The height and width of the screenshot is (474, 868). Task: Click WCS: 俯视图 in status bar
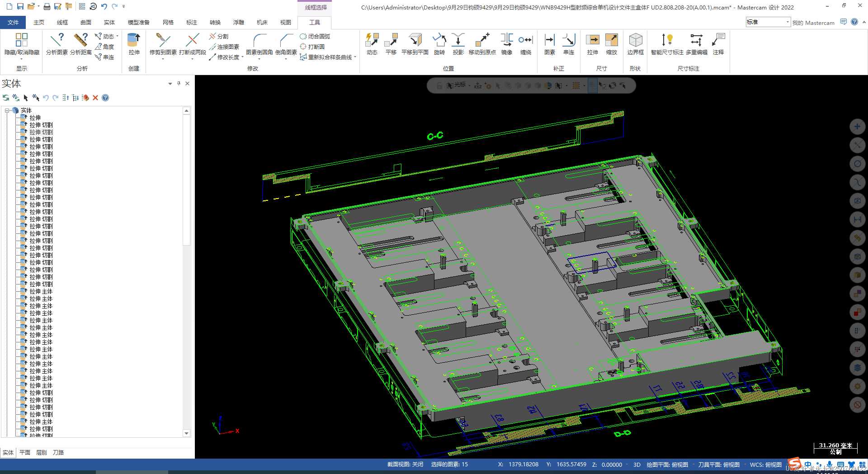pyautogui.click(x=766, y=465)
